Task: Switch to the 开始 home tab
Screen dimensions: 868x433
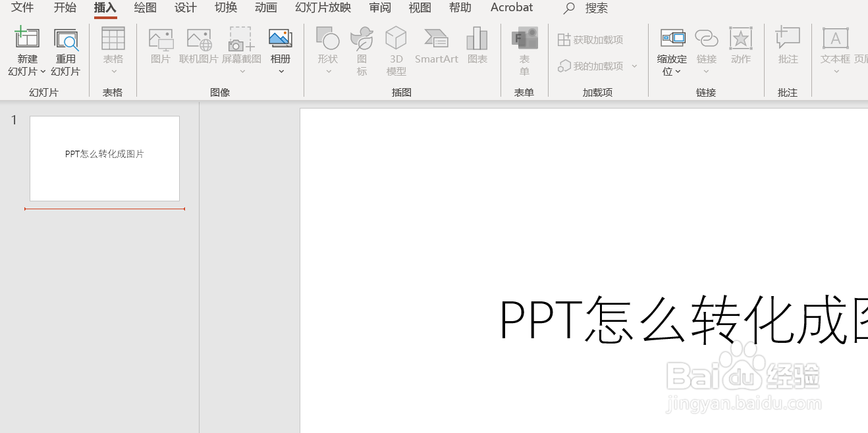Action: 65,8
